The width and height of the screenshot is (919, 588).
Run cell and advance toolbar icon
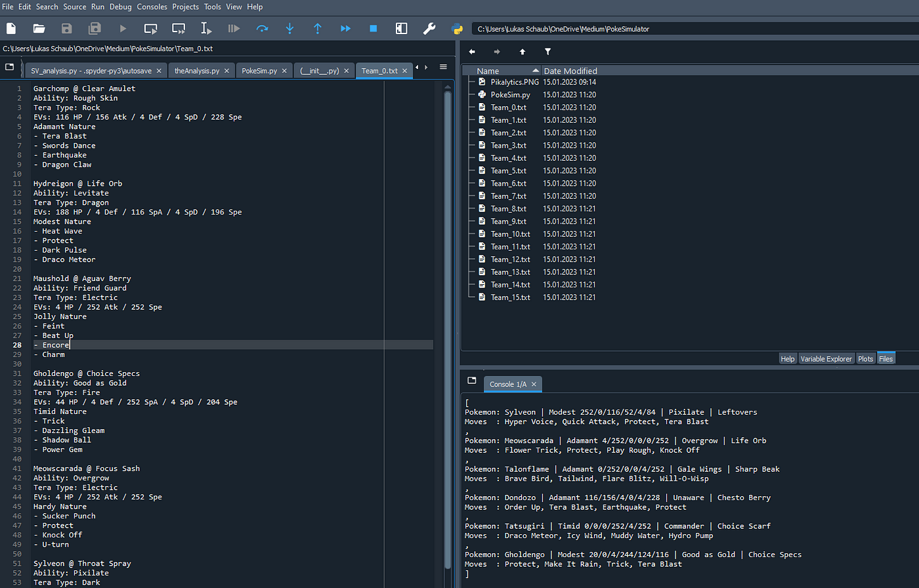coord(179,28)
